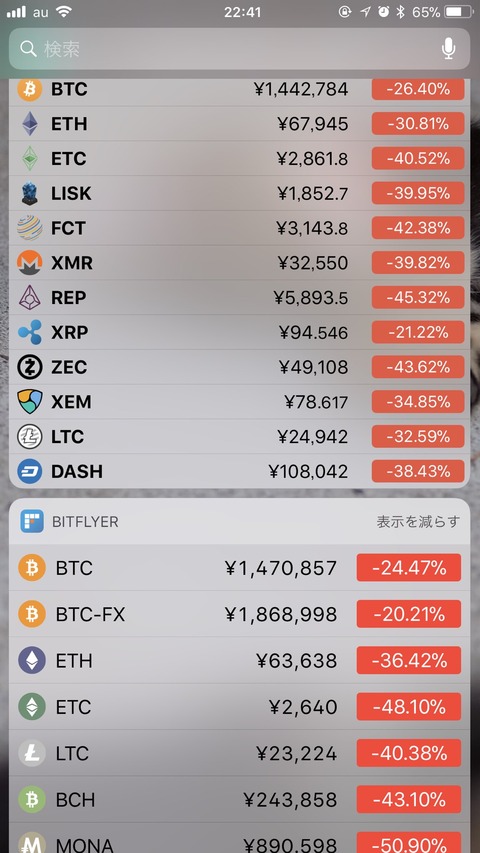Open the bitFlyer app icon in widget header
The image size is (480, 853).
tap(32, 522)
